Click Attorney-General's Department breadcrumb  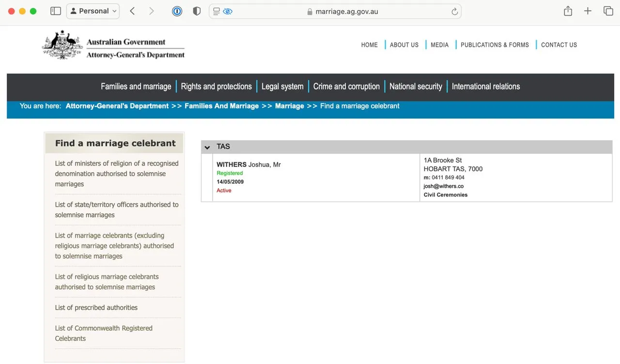pos(117,106)
